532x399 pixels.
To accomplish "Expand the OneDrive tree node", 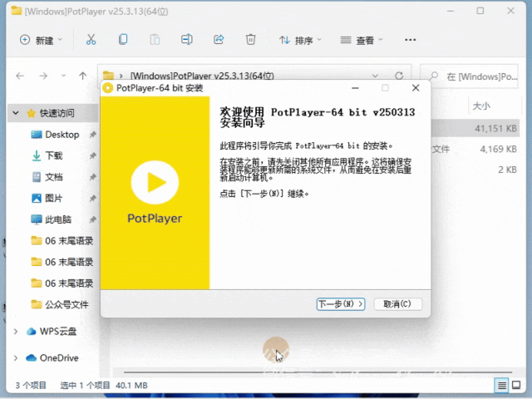I will pyautogui.click(x=16, y=358).
